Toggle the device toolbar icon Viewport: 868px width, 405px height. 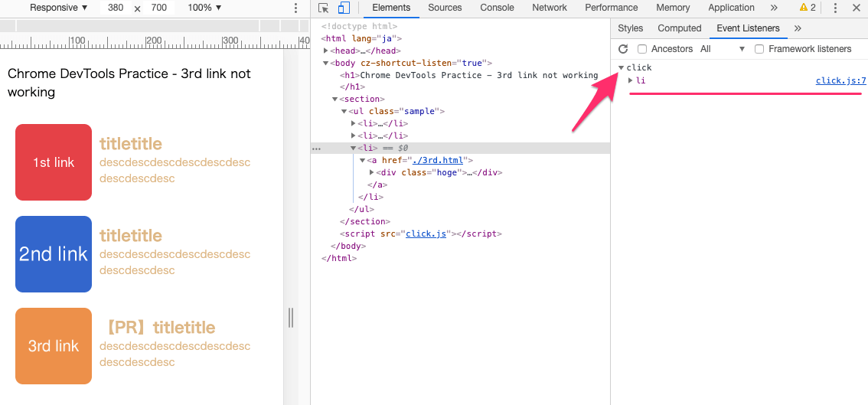click(x=344, y=8)
